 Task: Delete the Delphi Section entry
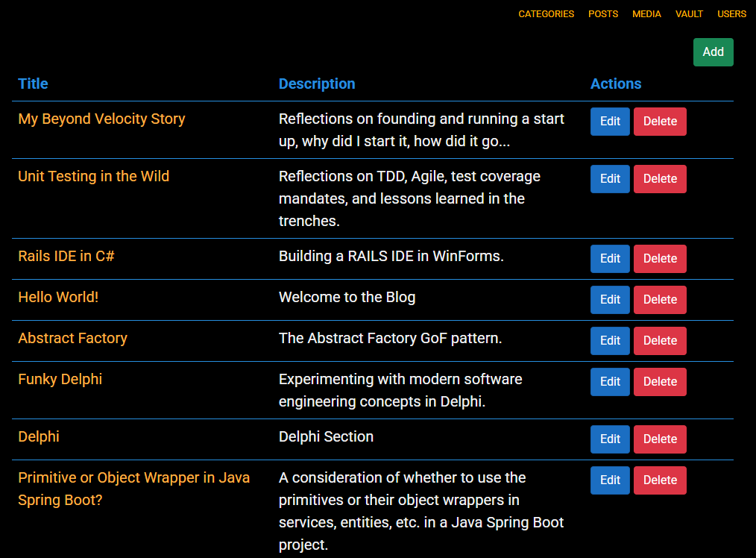tap(660, 439)
